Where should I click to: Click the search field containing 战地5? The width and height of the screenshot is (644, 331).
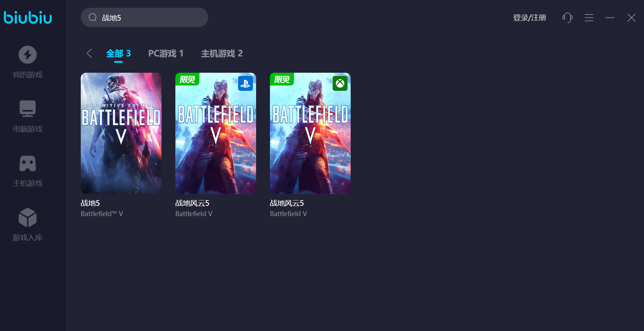(x=145, y=17)
